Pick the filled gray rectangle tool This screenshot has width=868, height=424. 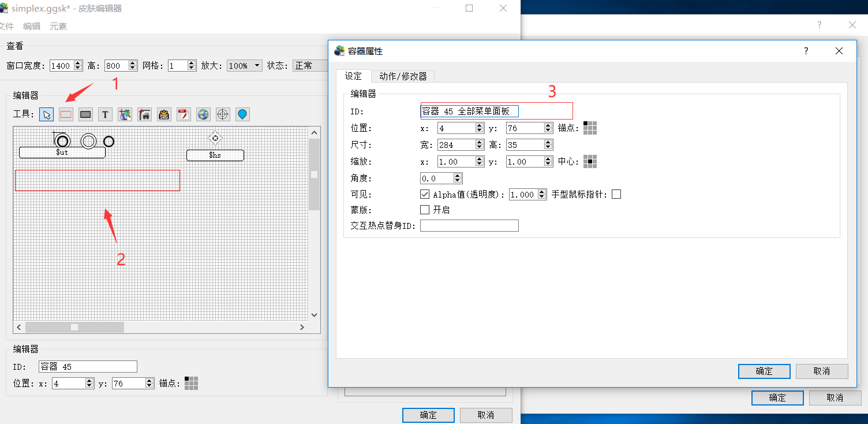[x=86, y=114]
